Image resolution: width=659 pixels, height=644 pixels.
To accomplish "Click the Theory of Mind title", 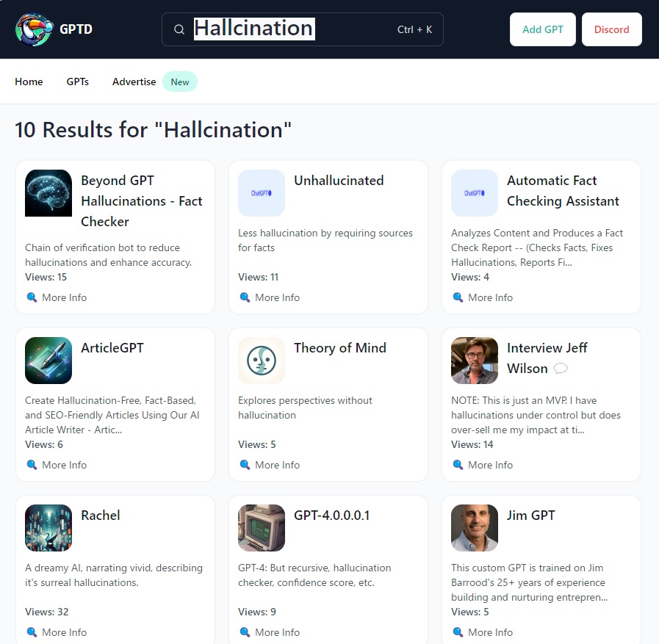I will 339,348.
